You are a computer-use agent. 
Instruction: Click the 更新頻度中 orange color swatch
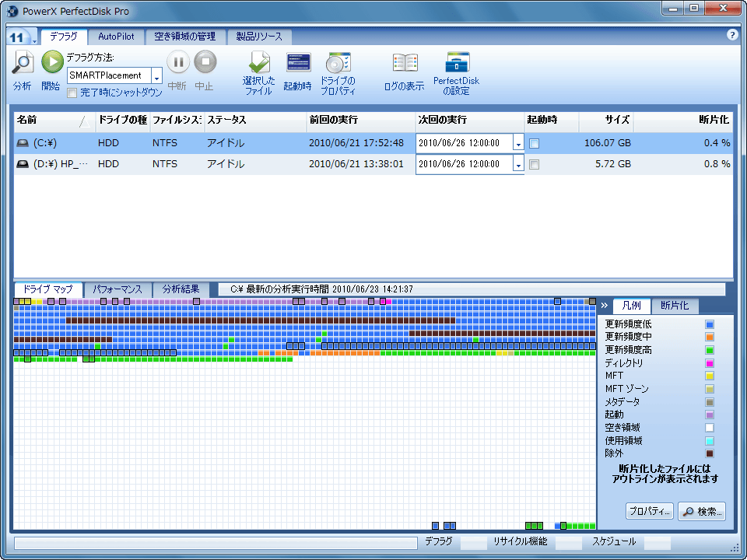tap(710, 337)
